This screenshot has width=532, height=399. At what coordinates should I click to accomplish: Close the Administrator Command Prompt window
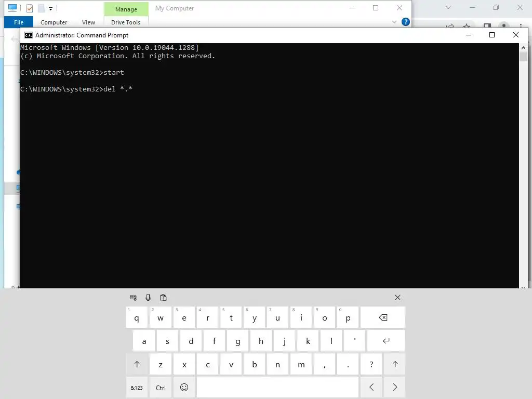tap(516, 35)
